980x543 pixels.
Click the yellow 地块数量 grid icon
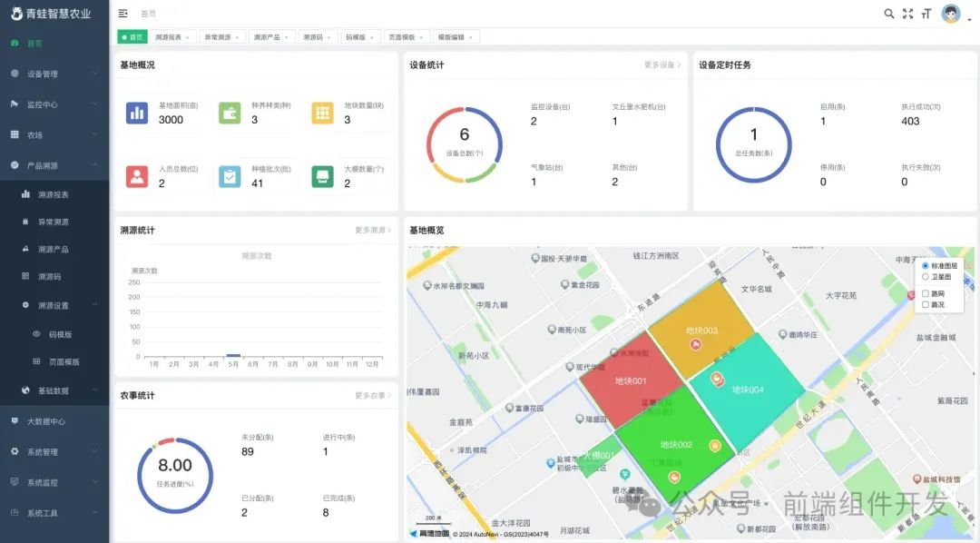coord(322,114)
